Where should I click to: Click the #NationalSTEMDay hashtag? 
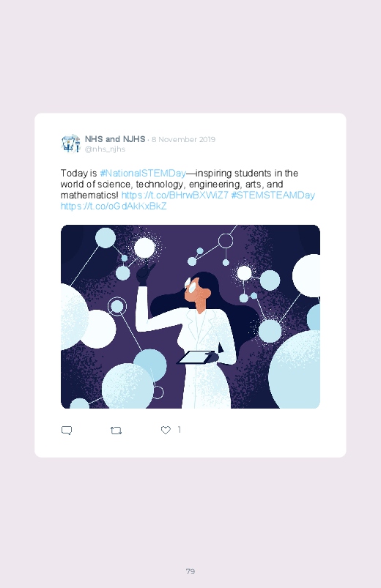(x=143, y=174)
